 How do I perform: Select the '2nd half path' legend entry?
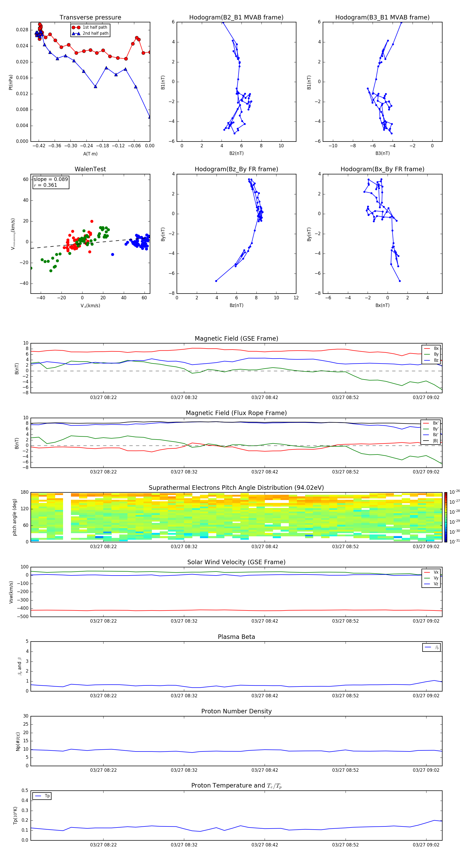click(x=90, y=33)
